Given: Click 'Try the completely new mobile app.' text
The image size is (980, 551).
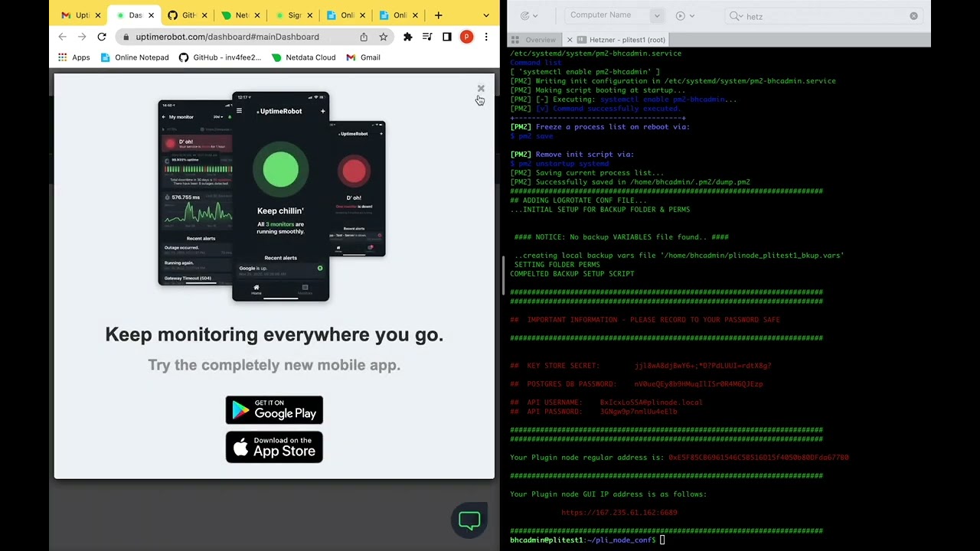Looking at the screenshot, I should point(274,365).
